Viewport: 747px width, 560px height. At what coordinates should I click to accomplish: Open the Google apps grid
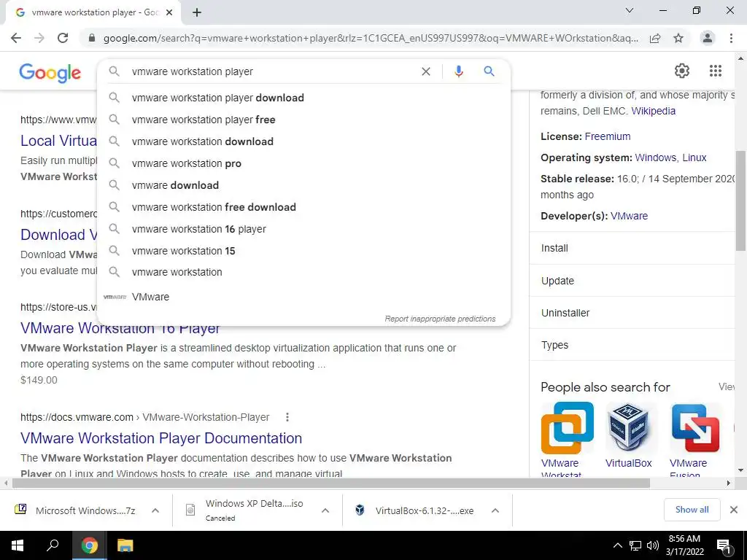click(x=715, y=71)
